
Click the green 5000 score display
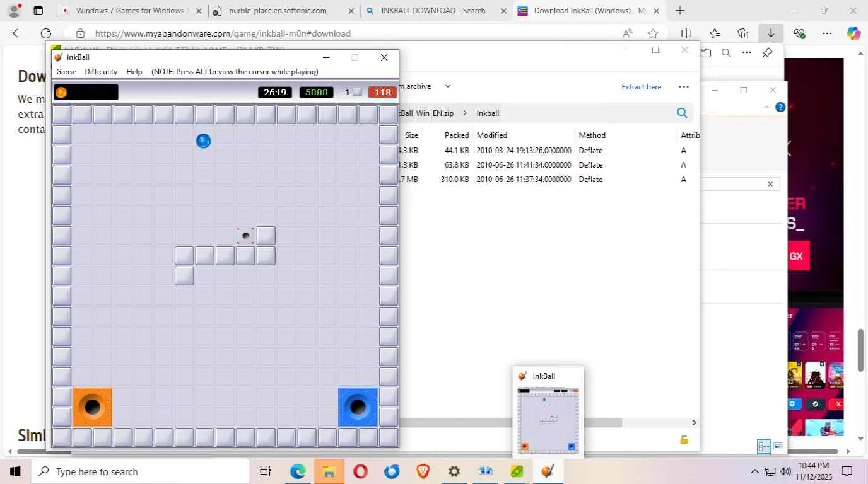[x=317, y=92]
